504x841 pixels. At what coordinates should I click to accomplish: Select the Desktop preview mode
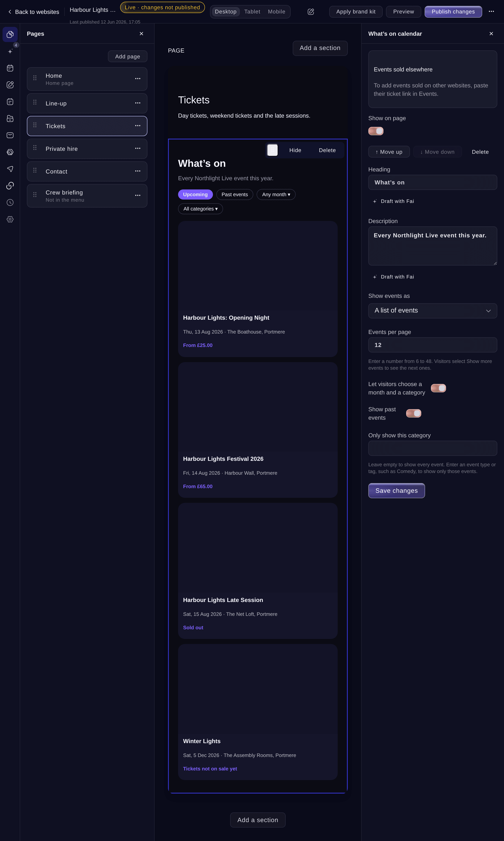point(226,12)
